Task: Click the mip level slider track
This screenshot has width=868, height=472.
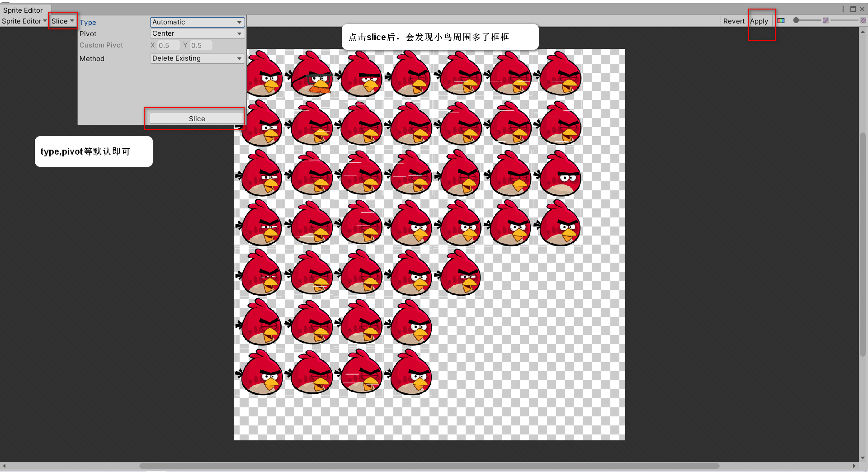Action: pos(844,20)
